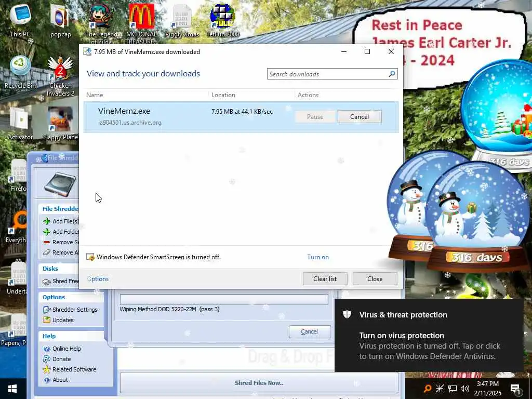Image resolution: width=532 pixels, height=399 pixels.
Task: Click Remove All in File Shredder sidebar
Action: pos(61,252)
